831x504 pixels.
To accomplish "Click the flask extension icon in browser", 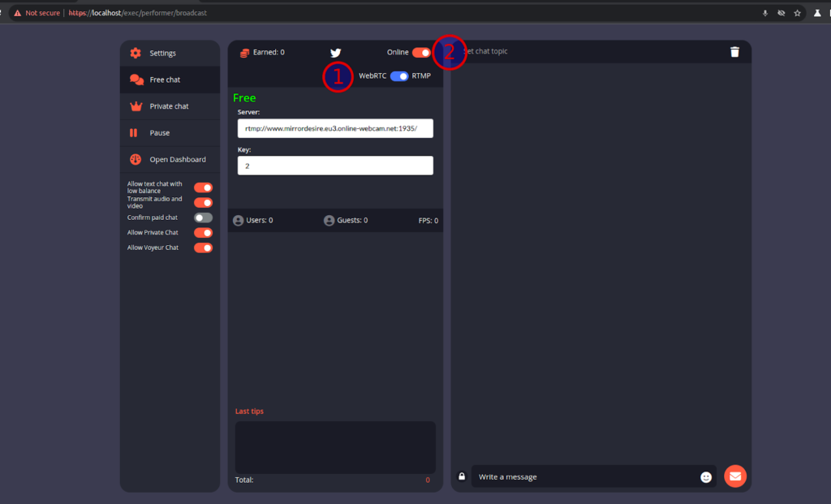I will coord(817,13).
